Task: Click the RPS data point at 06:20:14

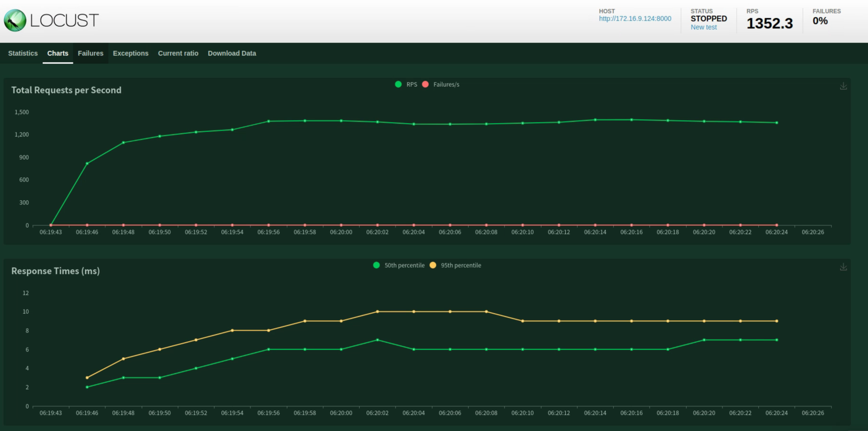Action: click(595, 120)
